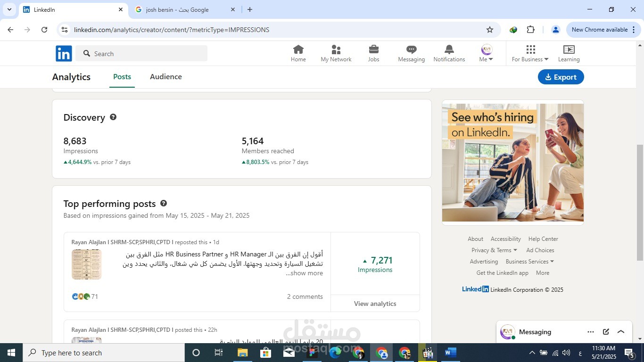
Task: Switch to the Audience tab
Action: (x=166, y=77)
